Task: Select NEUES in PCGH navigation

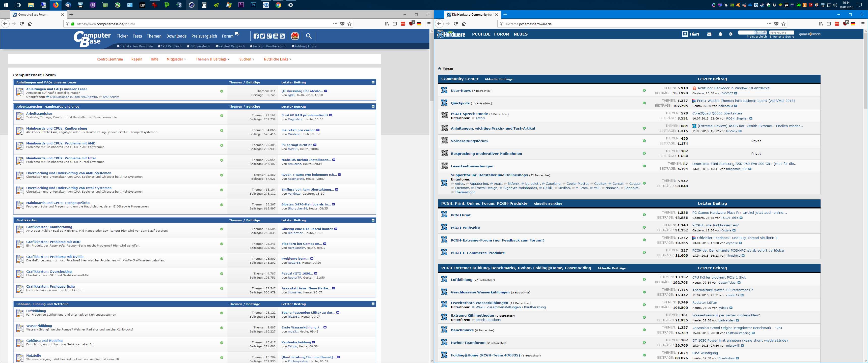Action: [x=520, y=34]
